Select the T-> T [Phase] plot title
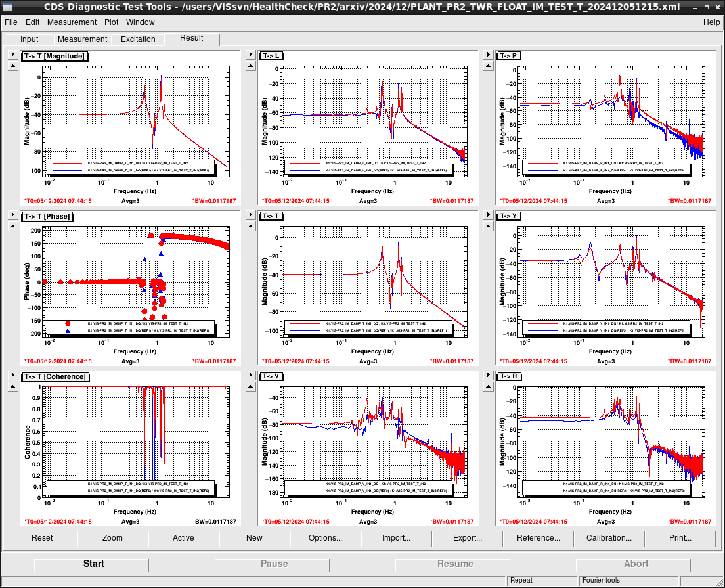 click(x=47, y=217)
